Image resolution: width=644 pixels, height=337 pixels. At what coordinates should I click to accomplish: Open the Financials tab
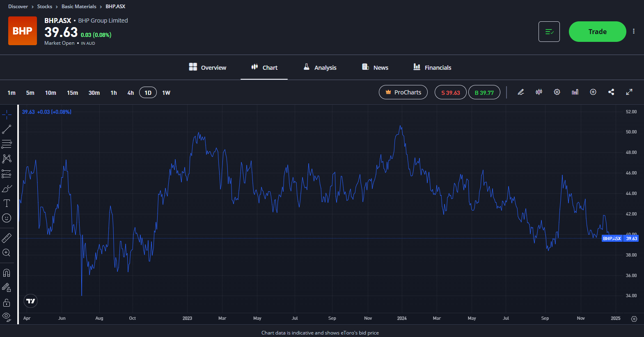(x=432, y=67)
